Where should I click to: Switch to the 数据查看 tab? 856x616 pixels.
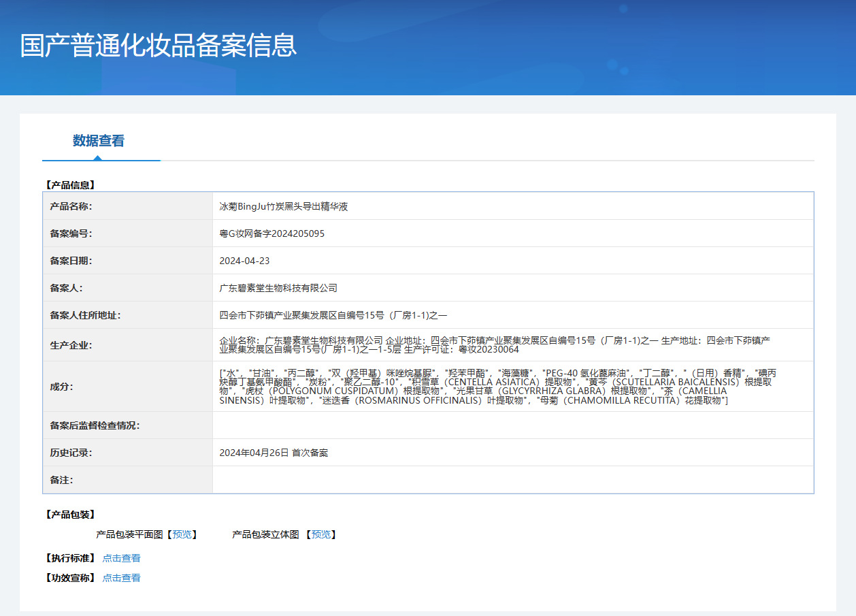tap(99, 141)
